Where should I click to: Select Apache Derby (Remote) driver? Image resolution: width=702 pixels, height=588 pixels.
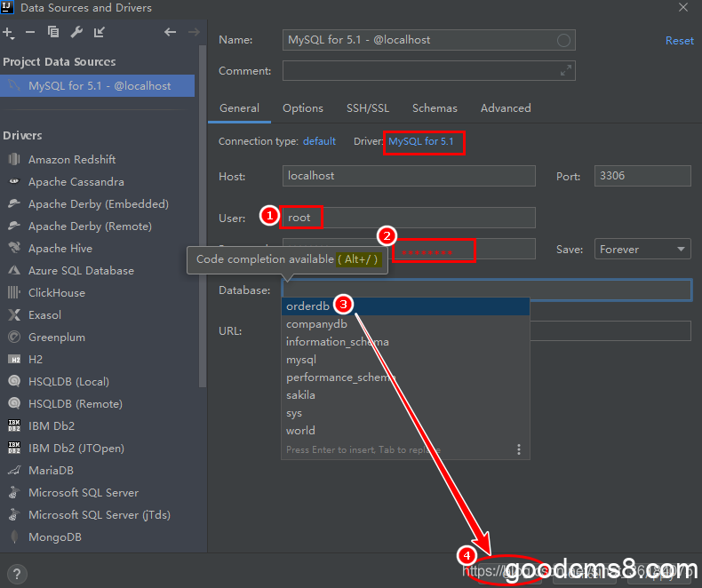90,226
